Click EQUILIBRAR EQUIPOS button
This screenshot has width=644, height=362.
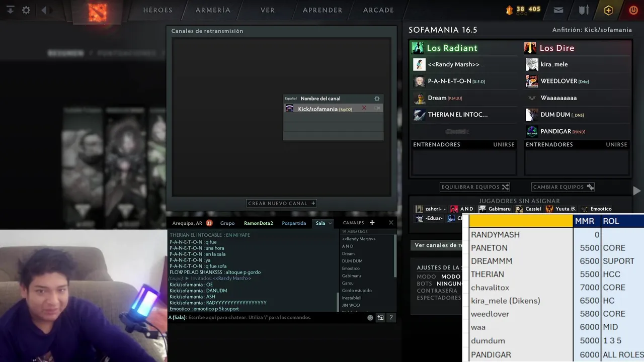(475, 187)
